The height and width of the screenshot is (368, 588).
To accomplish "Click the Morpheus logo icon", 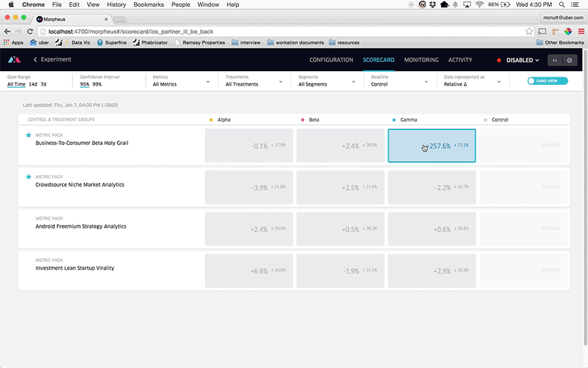I will [x=14, y=60].
